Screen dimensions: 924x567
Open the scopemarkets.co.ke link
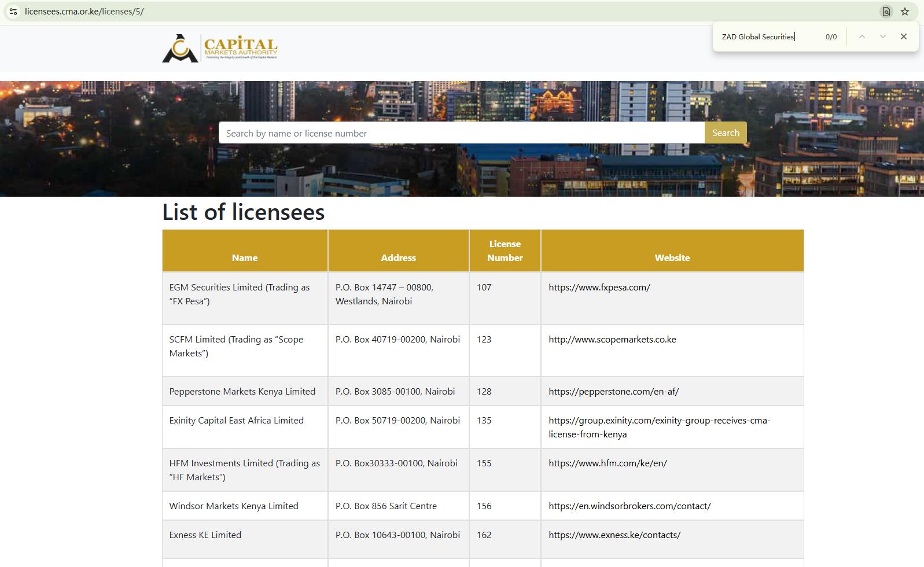pyautogui.click(x=612, y=339)
